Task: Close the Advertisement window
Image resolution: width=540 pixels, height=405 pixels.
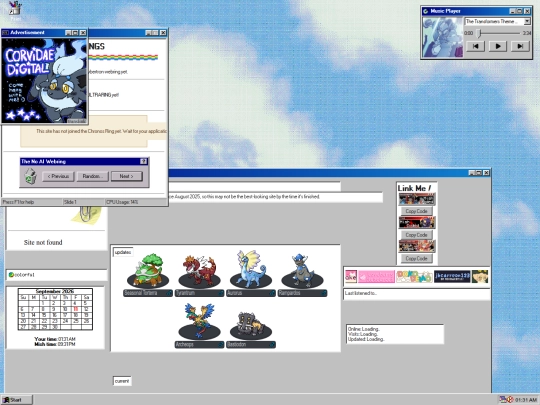Action: click(83, 33)
